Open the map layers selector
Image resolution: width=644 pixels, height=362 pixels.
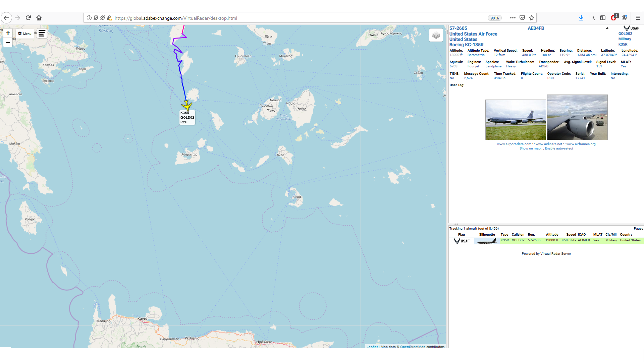click(x=436, y=35)
